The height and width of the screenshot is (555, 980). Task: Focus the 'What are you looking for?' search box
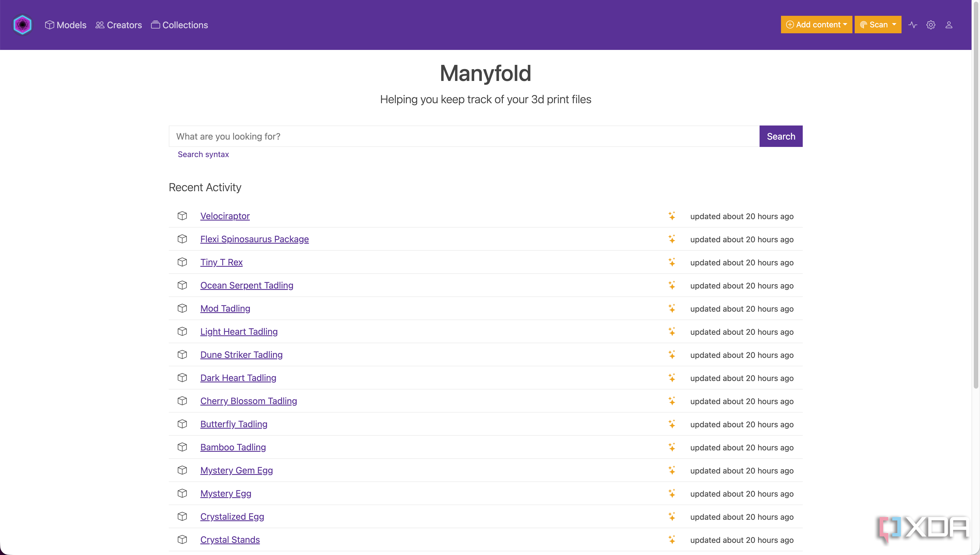[464, 136]
